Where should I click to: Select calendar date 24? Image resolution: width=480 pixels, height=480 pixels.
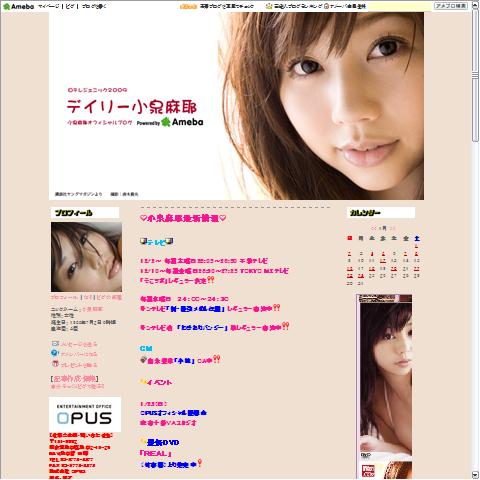pyautogui.click(x=361, y=276)
